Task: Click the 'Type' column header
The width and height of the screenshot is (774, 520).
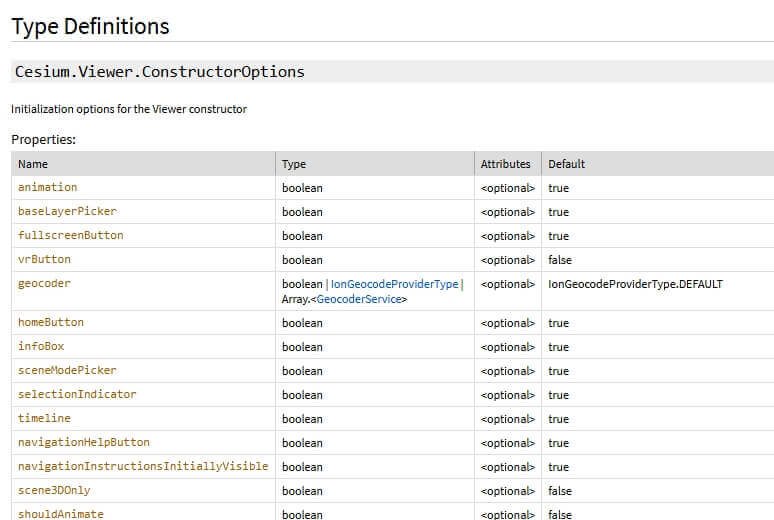Action: (294, 164)
